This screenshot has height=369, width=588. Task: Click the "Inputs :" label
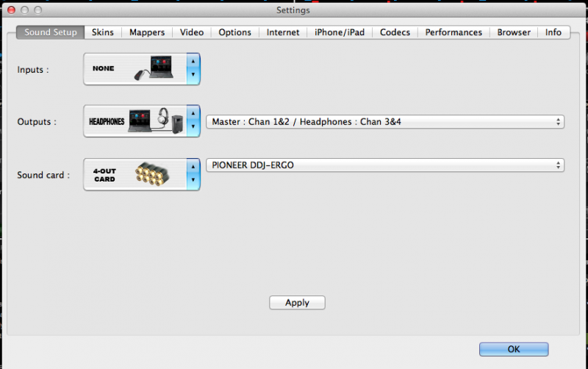33,70
